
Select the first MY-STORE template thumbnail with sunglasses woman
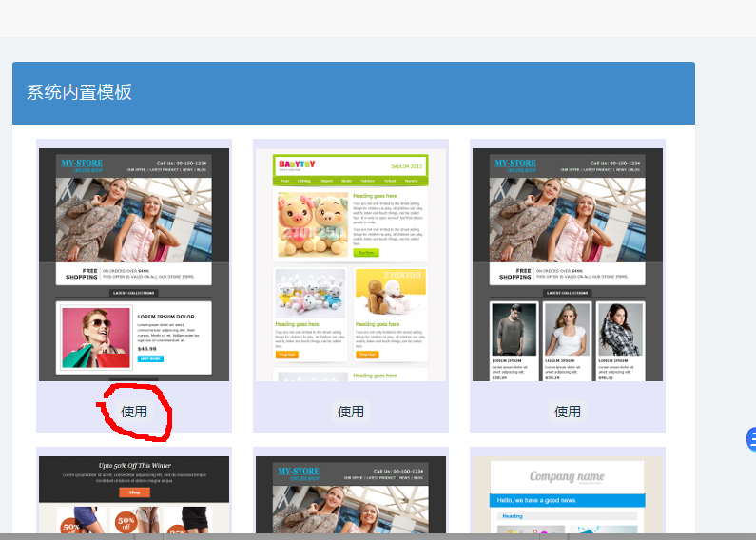[x=134, y=264]
